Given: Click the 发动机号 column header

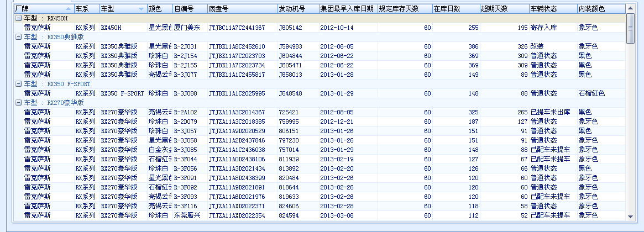Looking at the screenshot, I should 298,9.
